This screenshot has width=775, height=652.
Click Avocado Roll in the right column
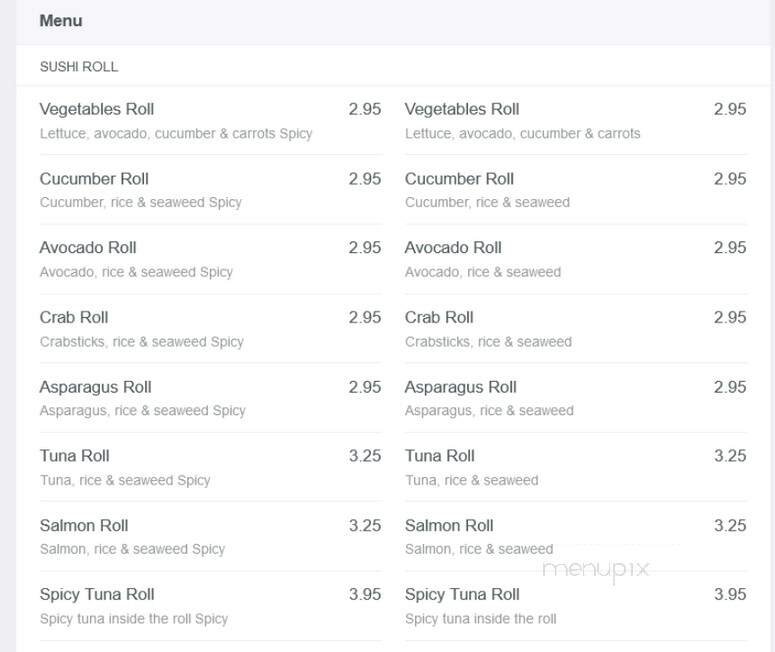coord(453,248)
